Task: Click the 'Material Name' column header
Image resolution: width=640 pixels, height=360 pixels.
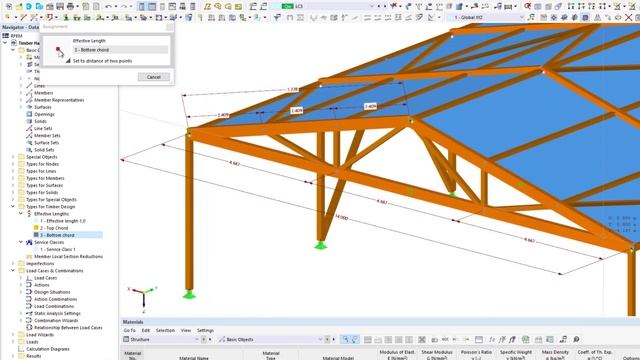Action: pos(194,358)
